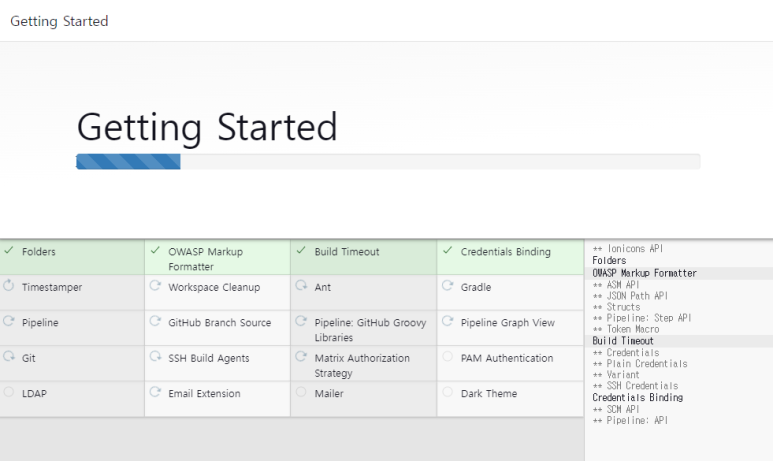Click the spinner icon beside Email Extension

click(155, 392)
